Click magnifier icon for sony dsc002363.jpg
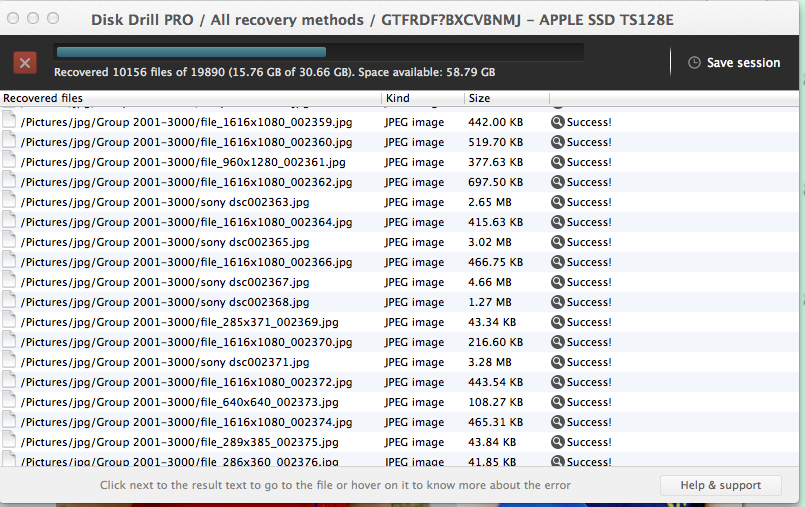 558,202
